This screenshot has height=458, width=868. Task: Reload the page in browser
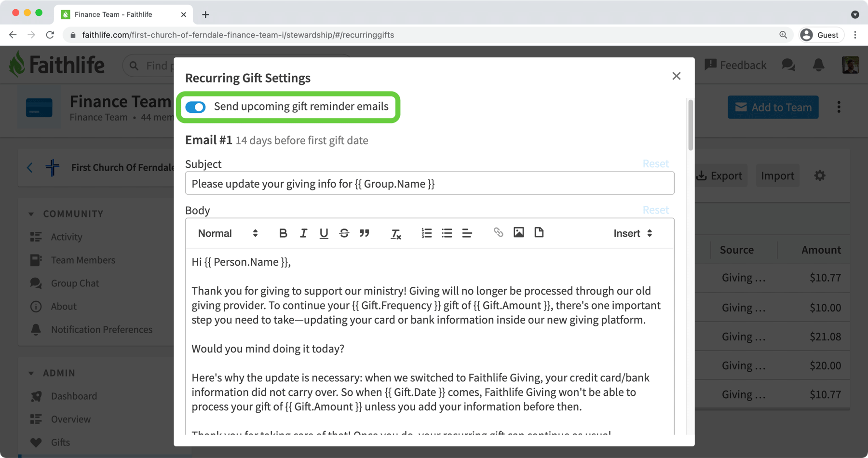tap(50, 35)
